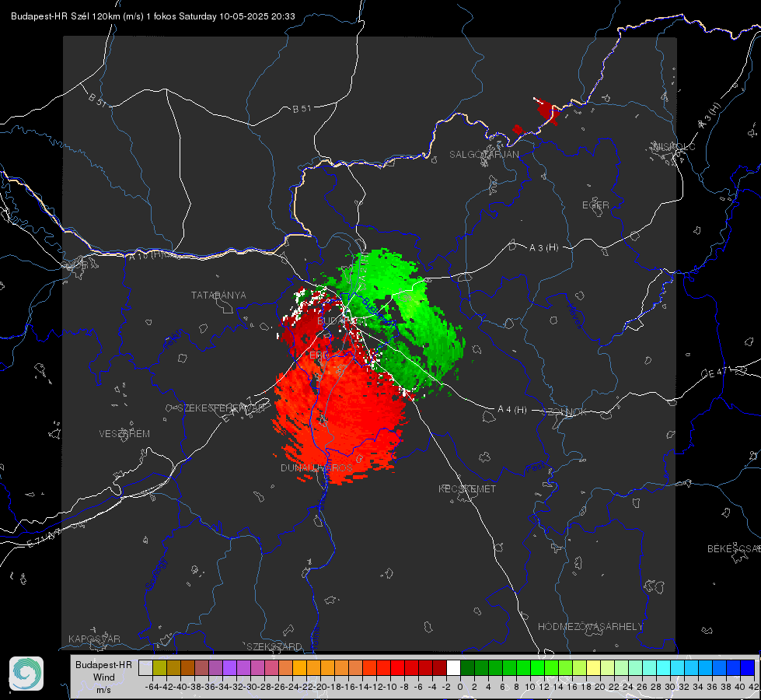Choose the yellow legend swatch above 18
This screenshot has height=700, width=761.
click(594, 667)
